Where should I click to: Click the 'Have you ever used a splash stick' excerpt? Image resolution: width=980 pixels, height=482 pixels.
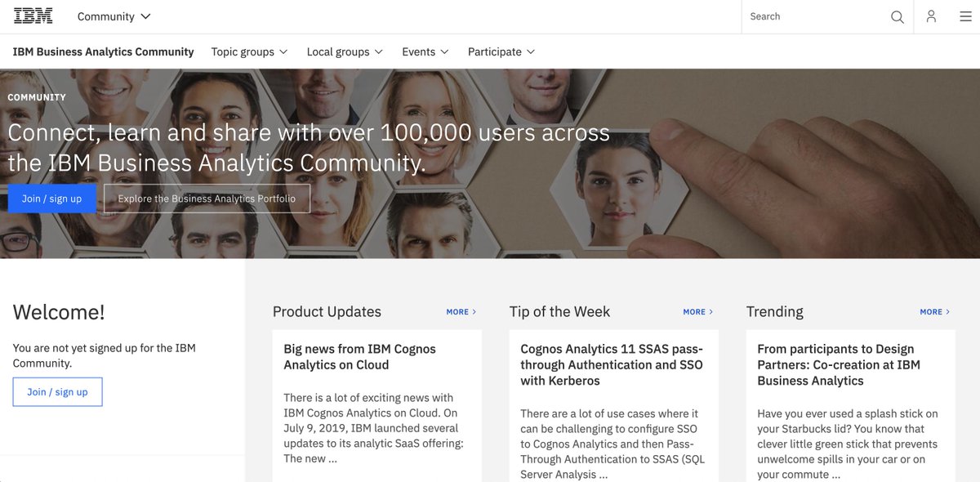(847, 444)
